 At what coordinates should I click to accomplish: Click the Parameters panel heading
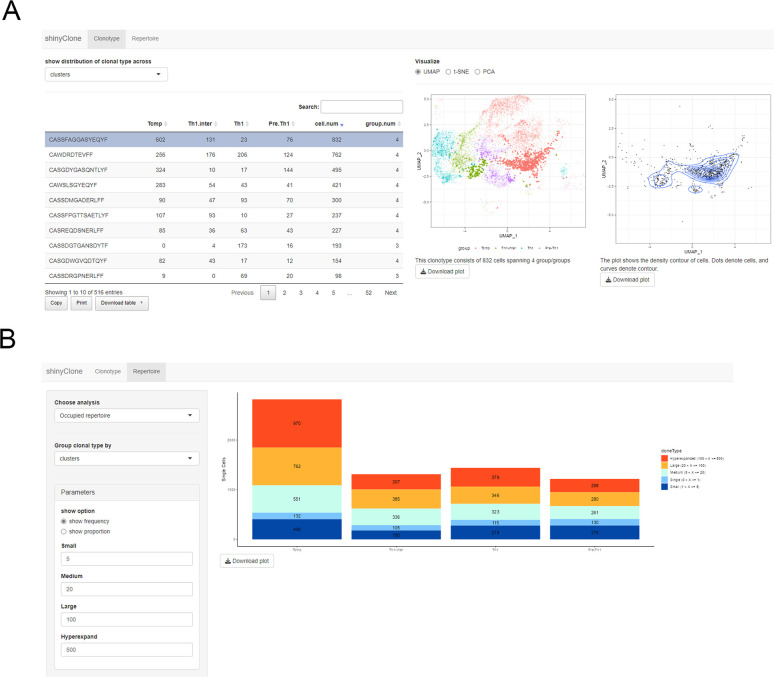tap(127, 492)
